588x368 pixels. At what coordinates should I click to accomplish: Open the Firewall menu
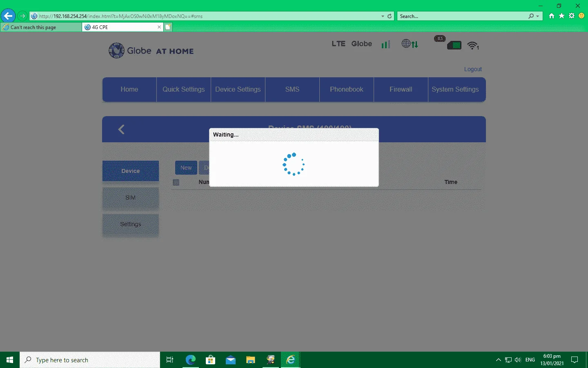point(401,90)
